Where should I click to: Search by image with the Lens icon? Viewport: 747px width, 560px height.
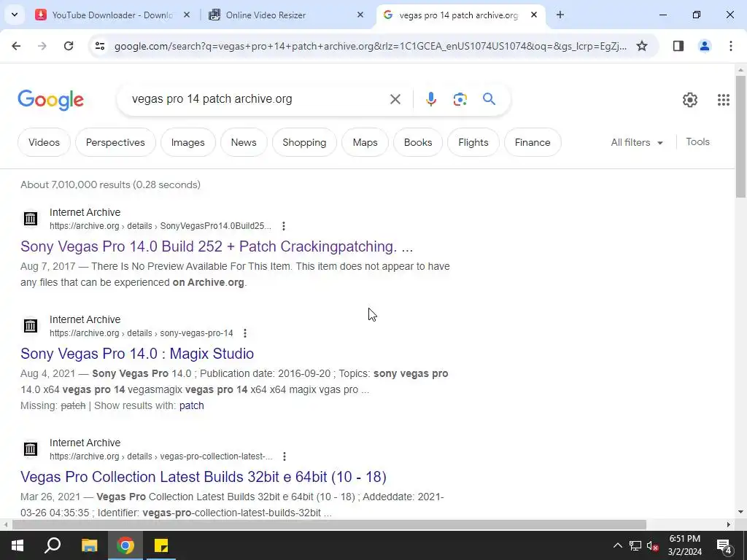tap(460, 99)
